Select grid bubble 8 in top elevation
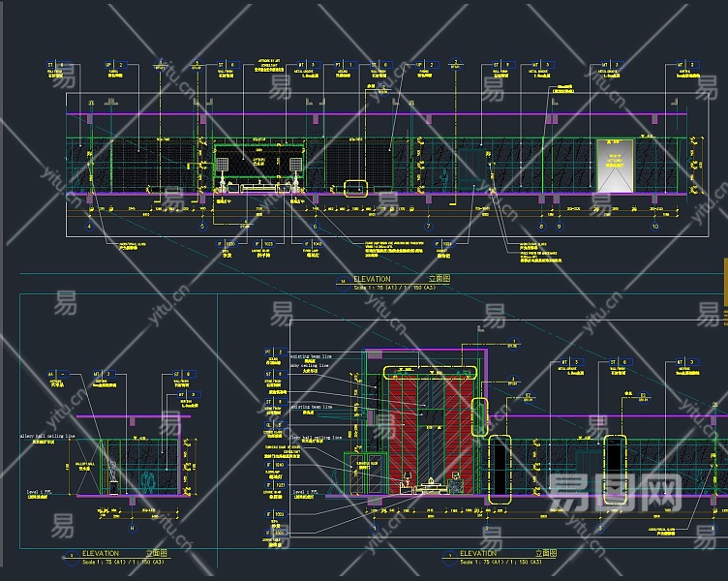This screenshot has height=581, width=728. 541,227
